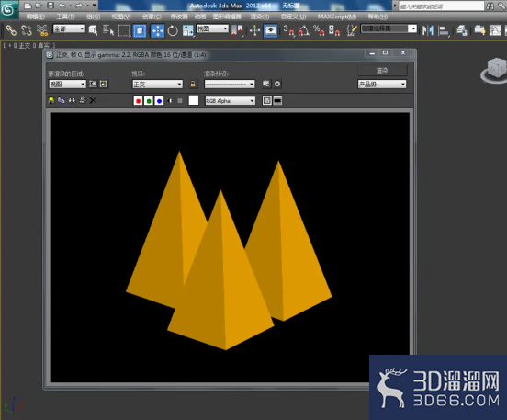Open the 工具(T) menu

(65, 17)
